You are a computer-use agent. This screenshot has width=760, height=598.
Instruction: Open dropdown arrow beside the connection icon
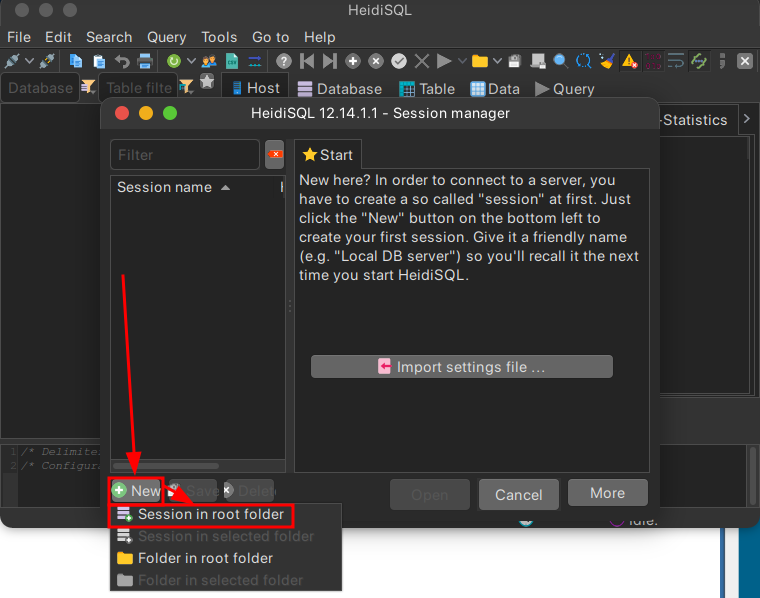pyautogui.click(x=28, y=61)
